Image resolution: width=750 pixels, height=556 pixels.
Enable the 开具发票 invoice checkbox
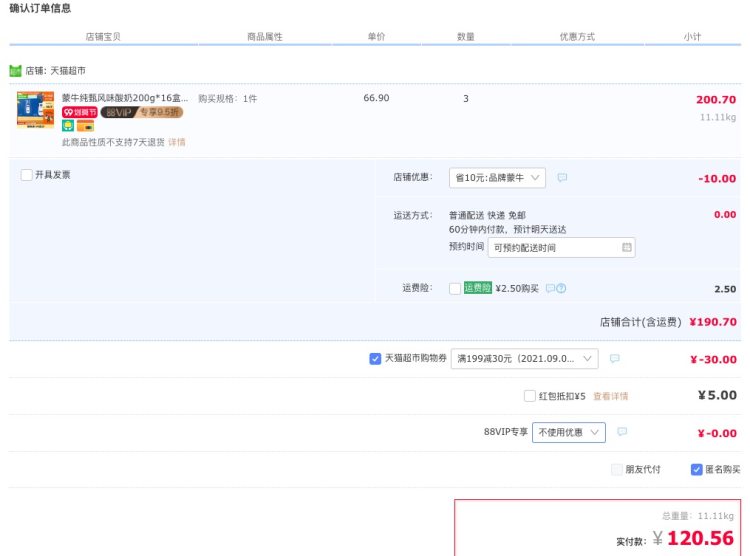point(26,175)
